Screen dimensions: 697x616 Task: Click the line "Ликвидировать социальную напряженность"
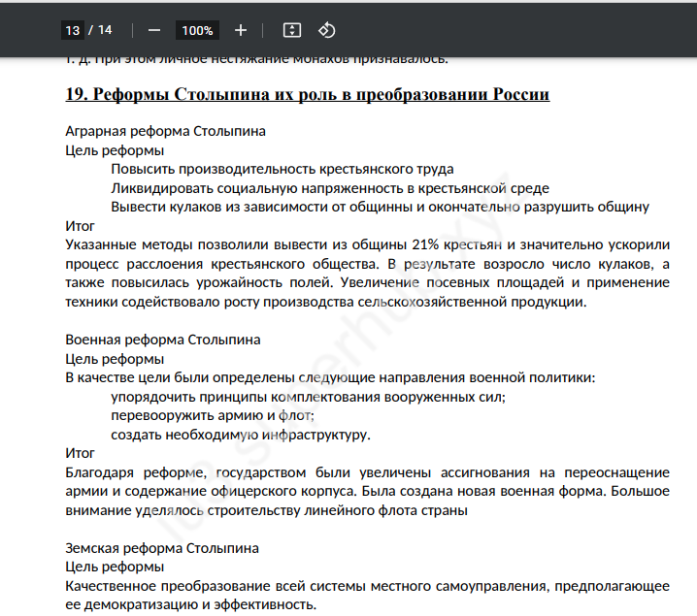coord(330,188)
